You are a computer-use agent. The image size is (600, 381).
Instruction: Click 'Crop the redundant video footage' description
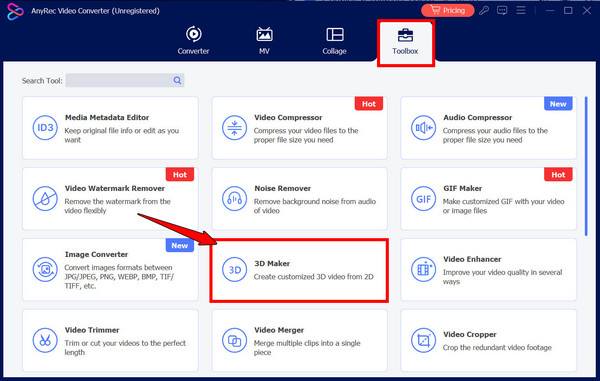(x=497, y=347)
